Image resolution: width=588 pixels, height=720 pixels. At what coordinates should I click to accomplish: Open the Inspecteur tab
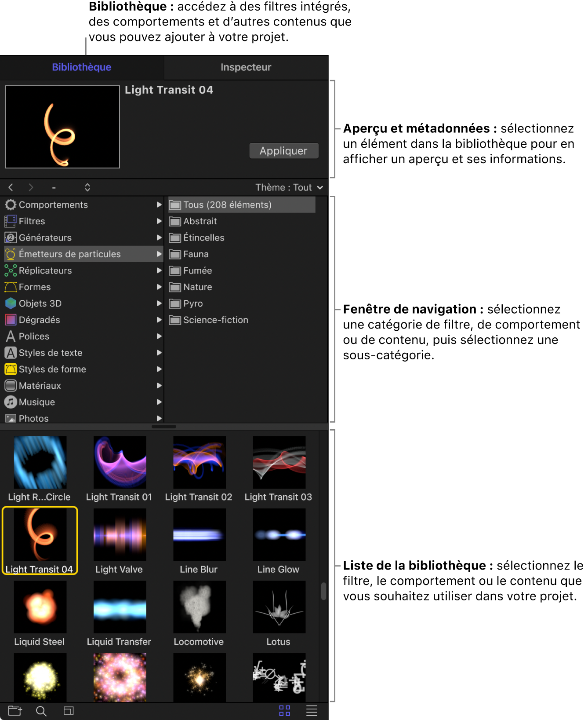tap(246, 67)
